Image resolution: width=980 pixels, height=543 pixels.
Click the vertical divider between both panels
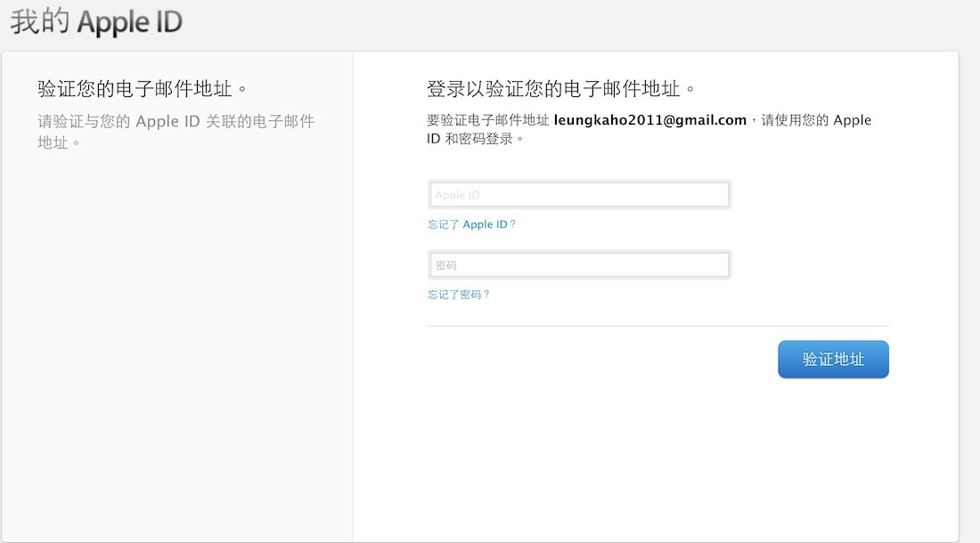point(353,356)
